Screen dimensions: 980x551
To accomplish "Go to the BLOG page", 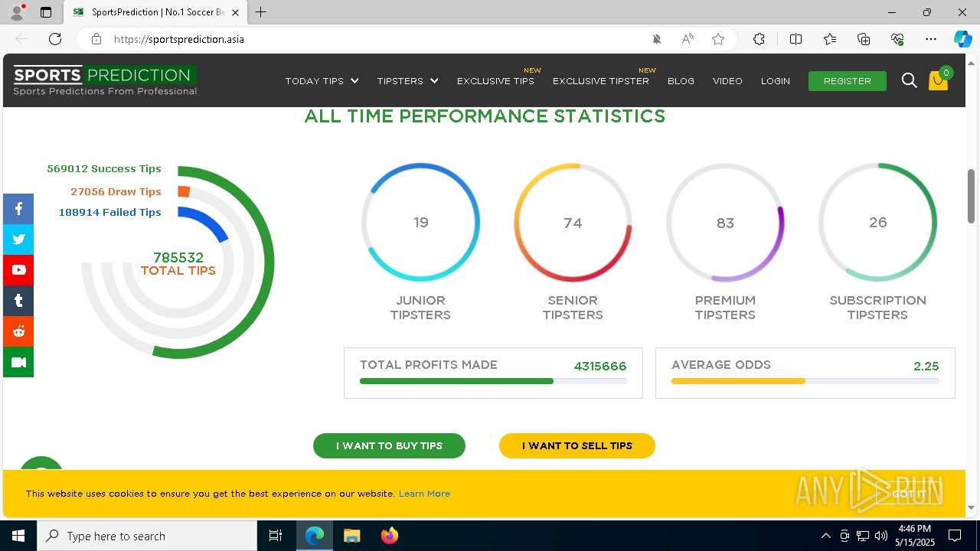I will [681, 81].
